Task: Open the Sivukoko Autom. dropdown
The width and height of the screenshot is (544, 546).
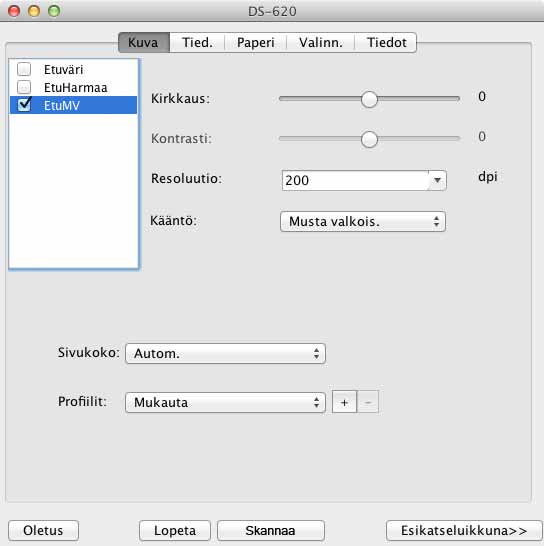Action: click(x=225, y=353)
